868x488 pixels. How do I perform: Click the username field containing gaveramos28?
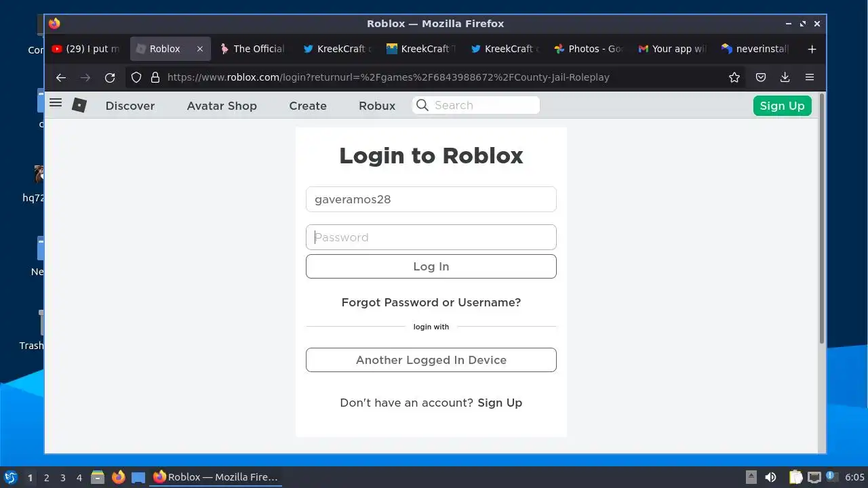[431, 199]
